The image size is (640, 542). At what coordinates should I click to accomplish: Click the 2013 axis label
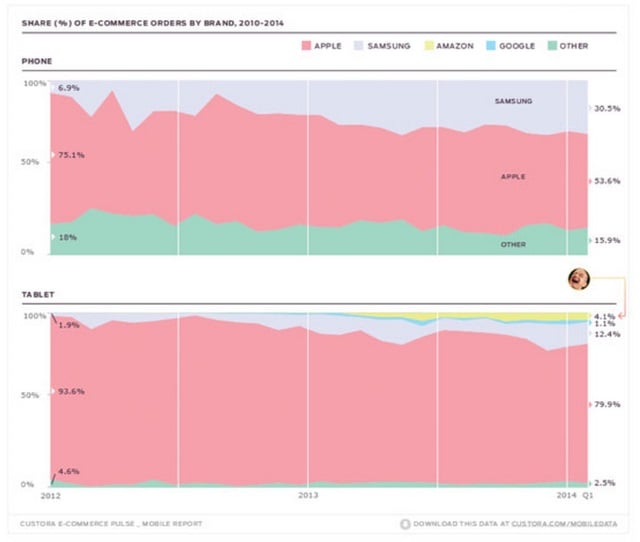308,495
